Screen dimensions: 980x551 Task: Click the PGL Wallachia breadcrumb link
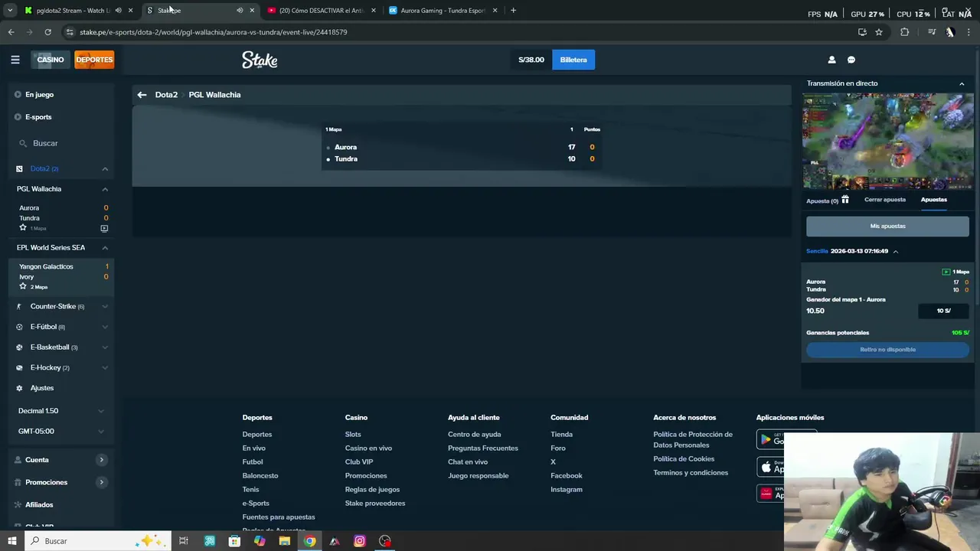pos(214,95)
